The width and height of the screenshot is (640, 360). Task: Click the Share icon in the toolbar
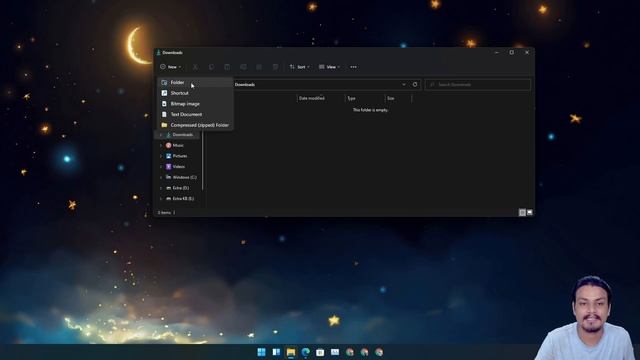click(259, 67)
